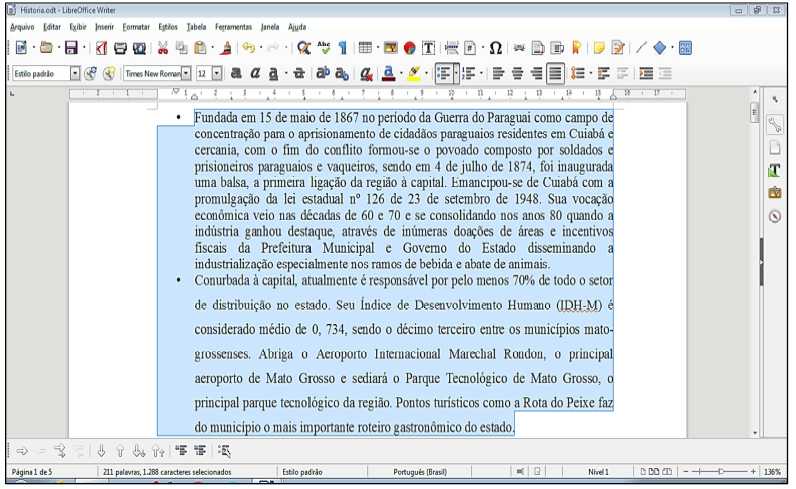This screenshot has width=796, height=489.
Task: Open the paragraph style dropdown (Estilo padrão)
Action: tap(75, 74)
